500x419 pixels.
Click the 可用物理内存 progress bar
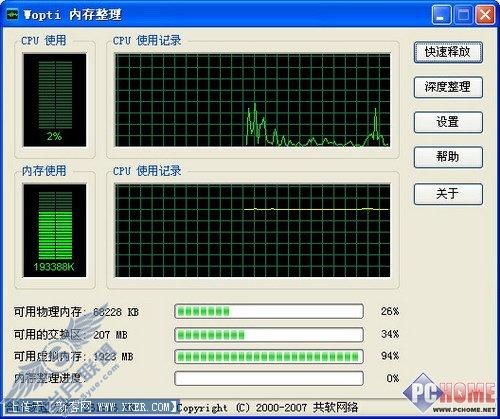(269, 311)
